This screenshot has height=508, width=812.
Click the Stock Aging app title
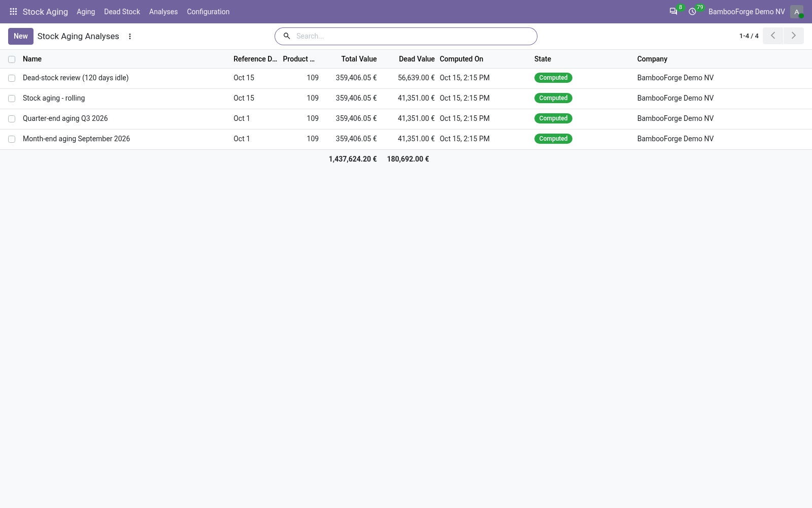[45, 12]
